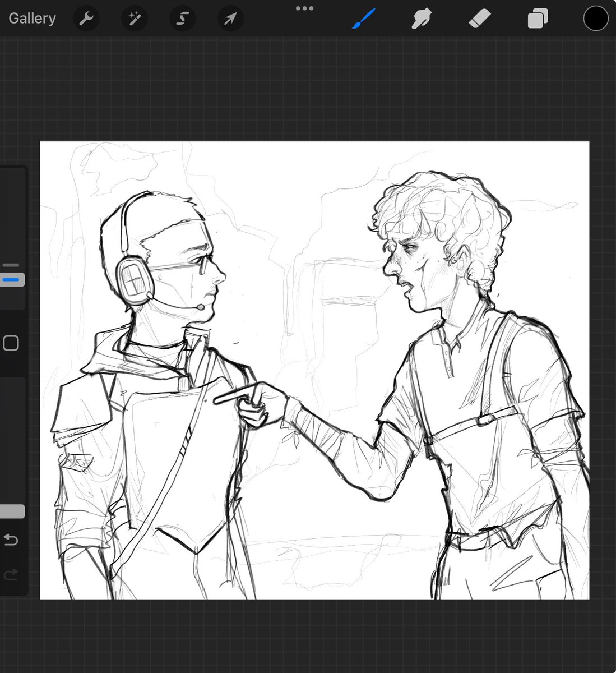
Task: Select the Smudge tool
Action: [422, 19]
